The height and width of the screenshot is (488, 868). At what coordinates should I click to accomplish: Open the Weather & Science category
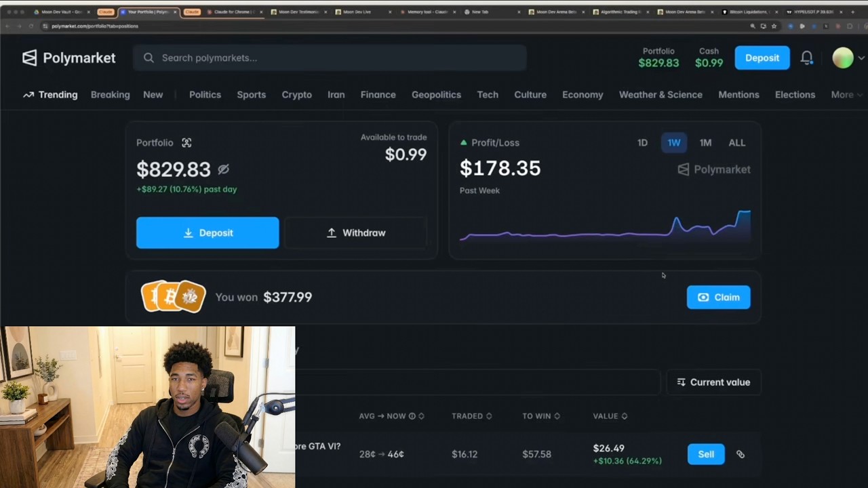click(x=660, y=95)
